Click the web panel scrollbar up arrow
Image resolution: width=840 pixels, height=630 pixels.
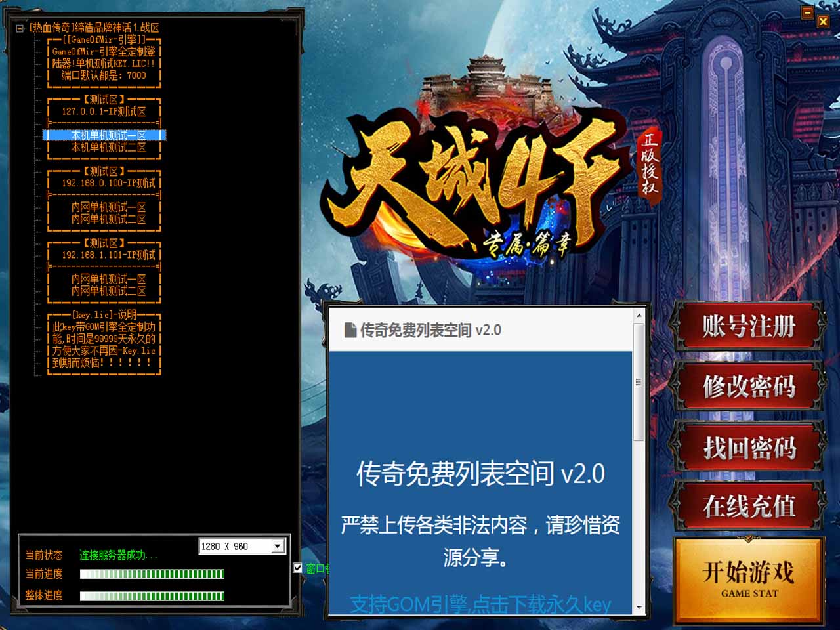[x=639, y=316]
